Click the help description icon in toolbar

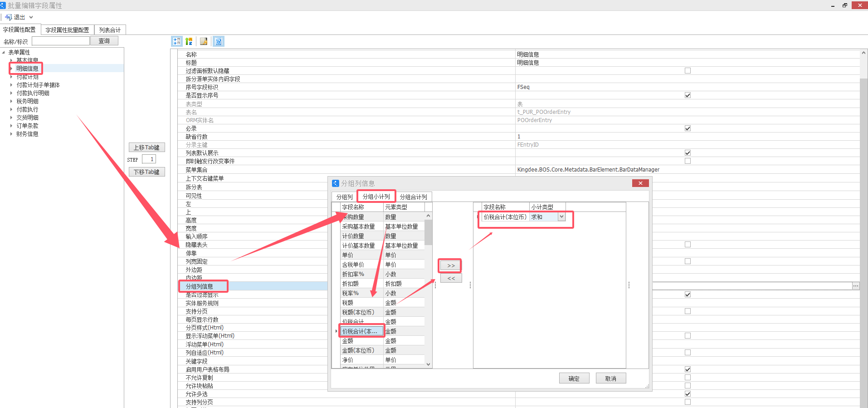click(x=219, y=41)
